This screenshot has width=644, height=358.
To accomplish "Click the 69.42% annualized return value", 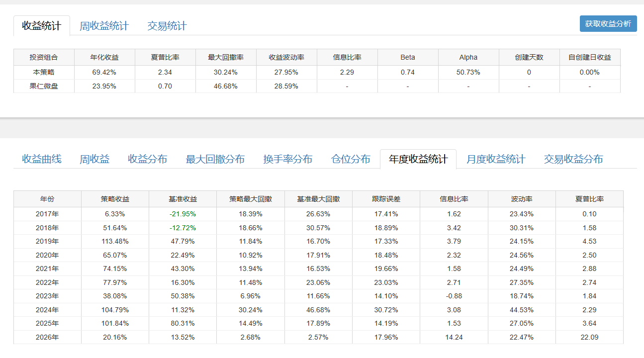I will 104,72.
